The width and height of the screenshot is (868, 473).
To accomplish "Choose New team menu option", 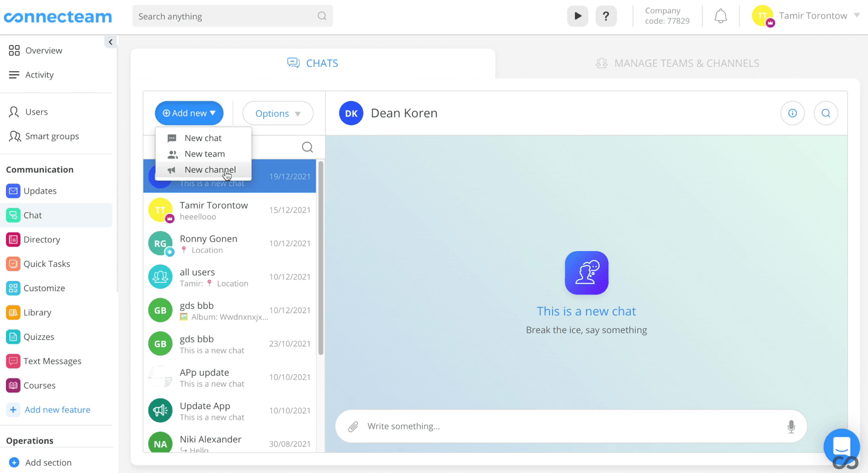I will [204, 154].
